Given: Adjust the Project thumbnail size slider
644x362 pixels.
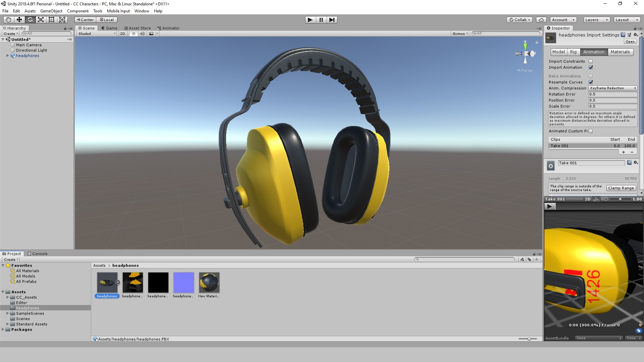Looking at the screenshot, I should pos(529,339).
